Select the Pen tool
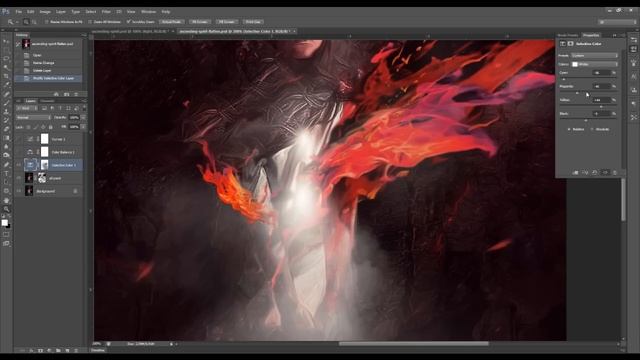The height and width of the screenshot is (360, 640). 6,165
